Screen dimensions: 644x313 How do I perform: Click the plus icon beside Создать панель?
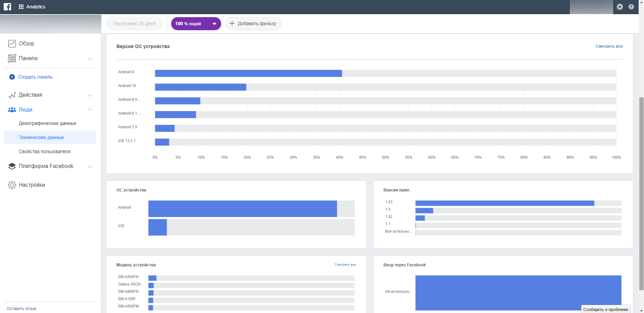pos(12,77)
